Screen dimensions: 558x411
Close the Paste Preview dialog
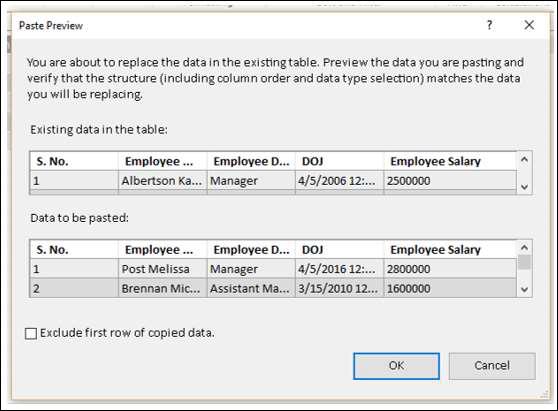point(529,25)
